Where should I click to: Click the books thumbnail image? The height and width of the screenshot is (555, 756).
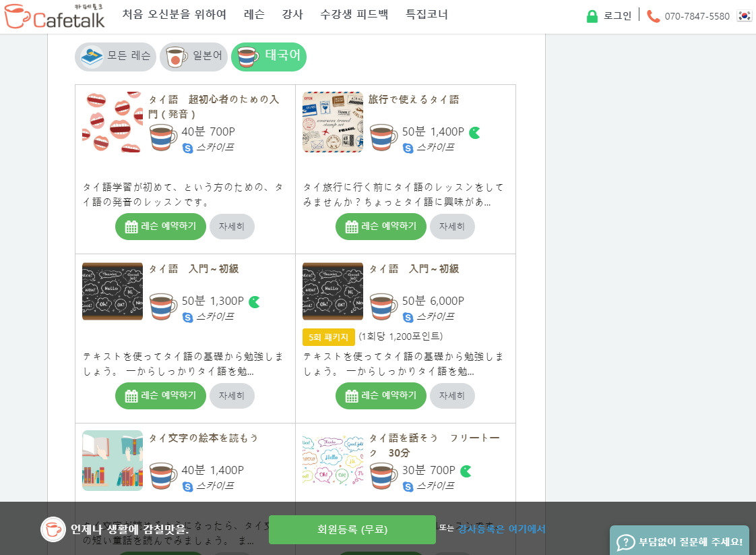113,461
